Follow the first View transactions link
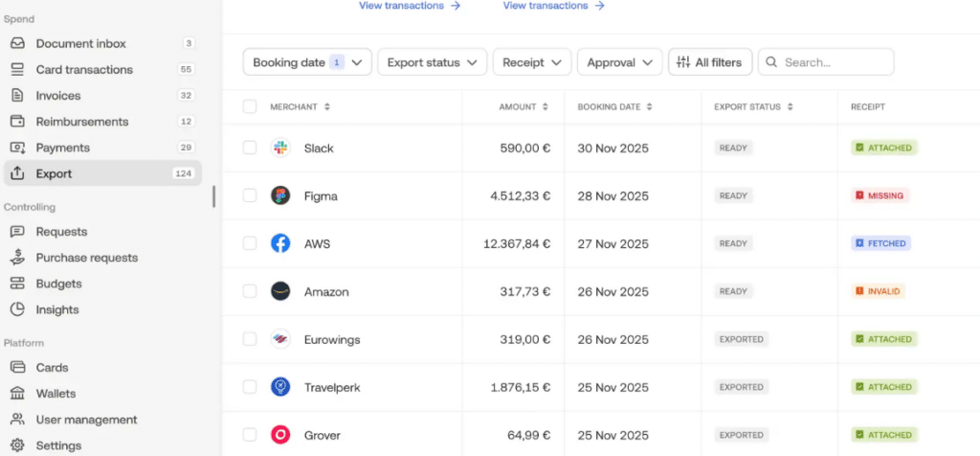The height and width of the screenshot is (456, 980). tap(410, 6)
